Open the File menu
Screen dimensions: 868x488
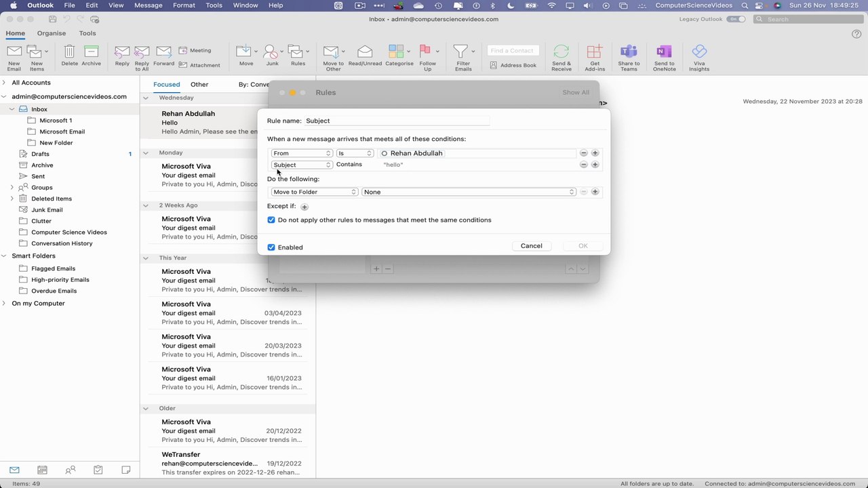coord(69,5)
